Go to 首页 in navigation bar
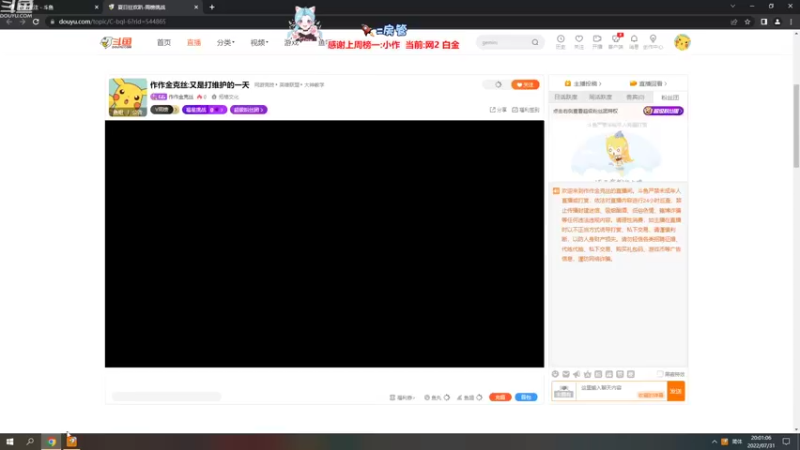The image size is (800, 450). (x=164, y=42)
